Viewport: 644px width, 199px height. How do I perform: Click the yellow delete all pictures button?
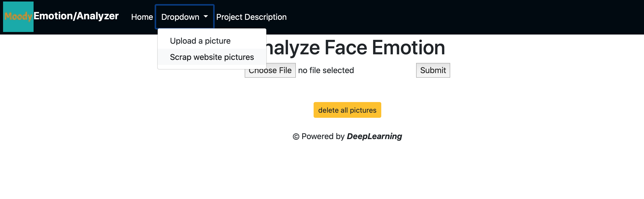tap(347, 110)
